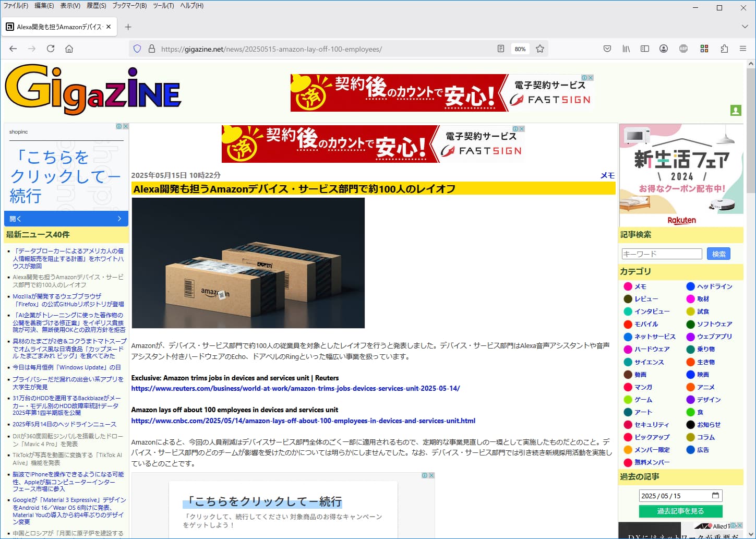Open the メモ link above headline
The width and height of the screenshot is (756, 539).
[x=607, y=175]
